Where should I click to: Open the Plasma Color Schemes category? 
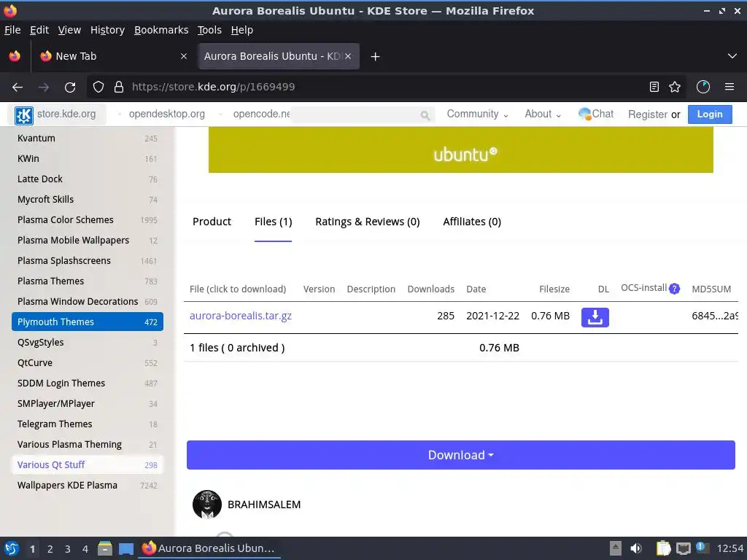click(88, 220)
